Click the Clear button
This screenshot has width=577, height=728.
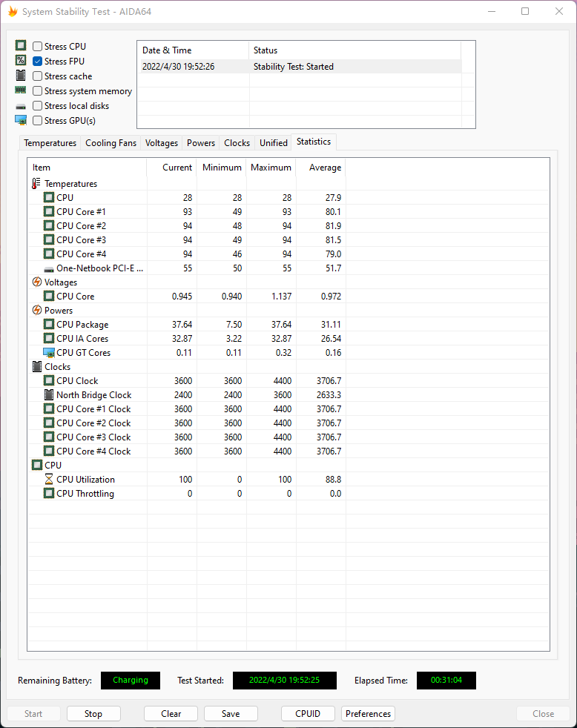(171, 714)
